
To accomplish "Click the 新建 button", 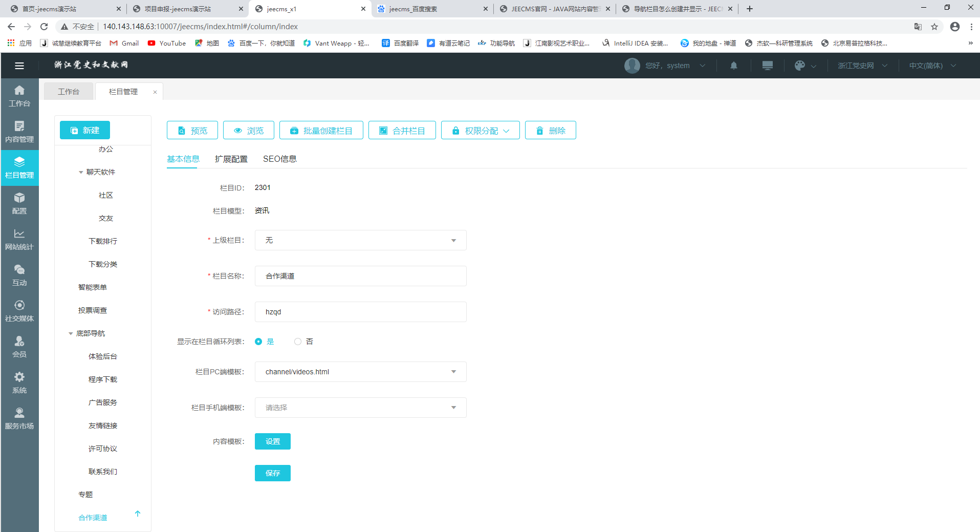I will pyautogui.click(x=85, y=130).
